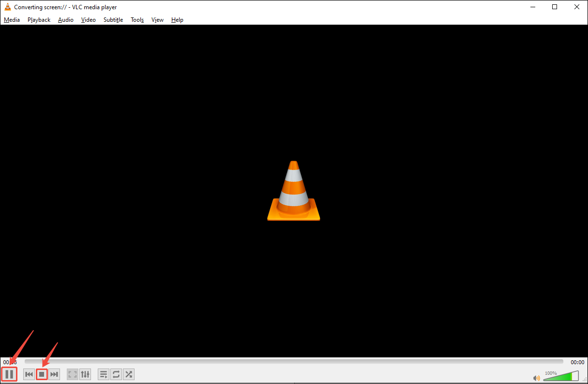Open the Audio menu

click(x=65, y=19)
